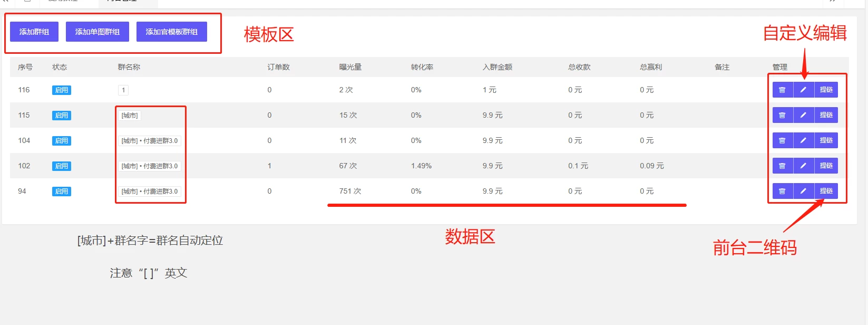
Task: Click the 总赢利 column header
Action: (651, 67)
